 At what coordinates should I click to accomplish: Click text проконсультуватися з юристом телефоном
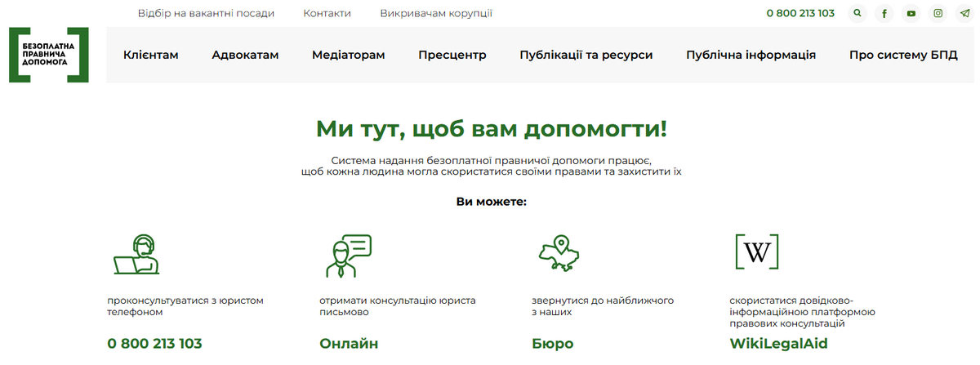(x=185, y=306)
